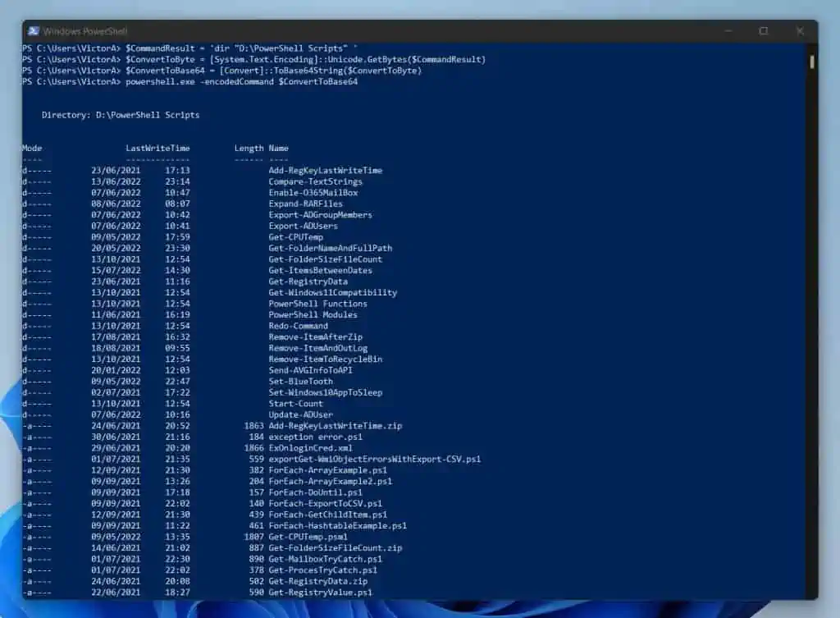Screen dimensions: 840x618
Task: Select the Get-CPUTemp folder name
Action: [295, 237]
